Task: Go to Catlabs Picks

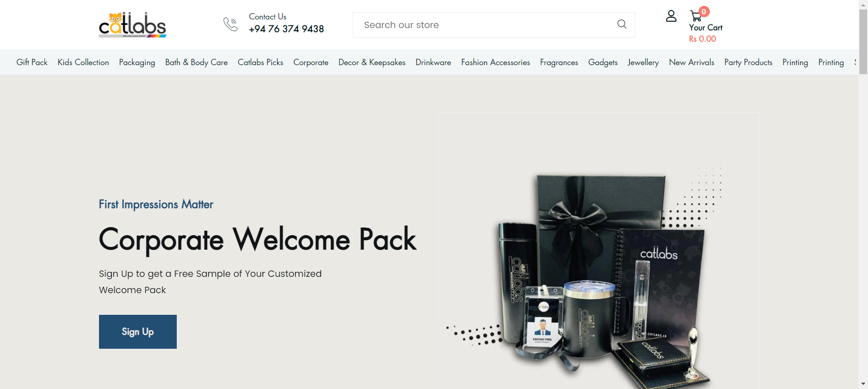Action: 260,62
